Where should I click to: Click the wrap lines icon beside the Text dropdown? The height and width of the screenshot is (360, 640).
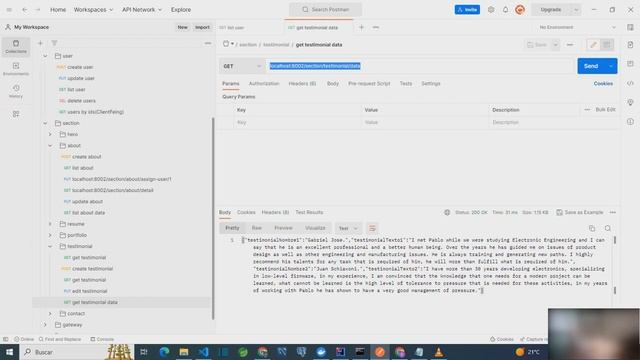click(x=372, y=228)
